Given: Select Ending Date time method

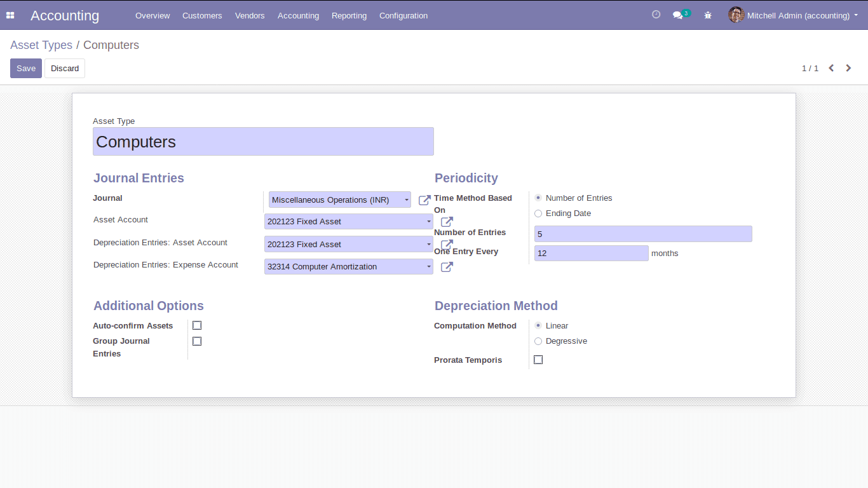Looking at the screenshot, I should click(x=538, y=213).
